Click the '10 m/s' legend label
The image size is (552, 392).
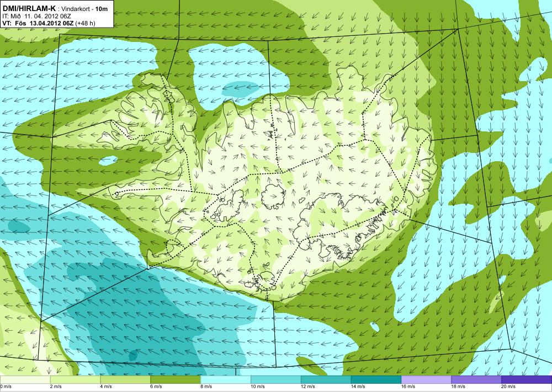click(x=258, y=386)
